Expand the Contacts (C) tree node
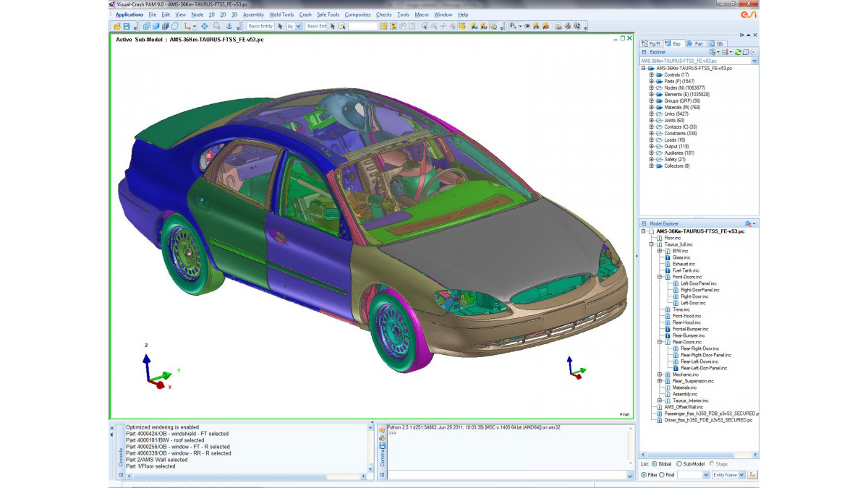This screenshot has height=488, width=868. 651,127
